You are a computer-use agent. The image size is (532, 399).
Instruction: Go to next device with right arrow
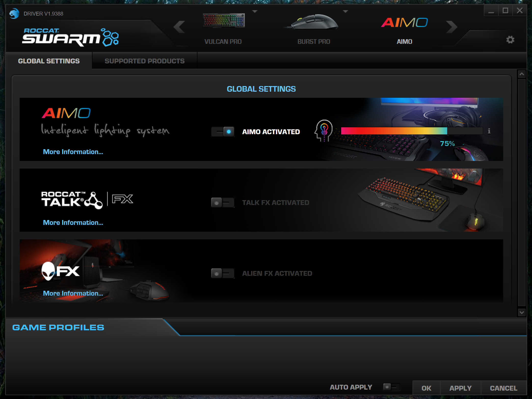tap(452, 27)
